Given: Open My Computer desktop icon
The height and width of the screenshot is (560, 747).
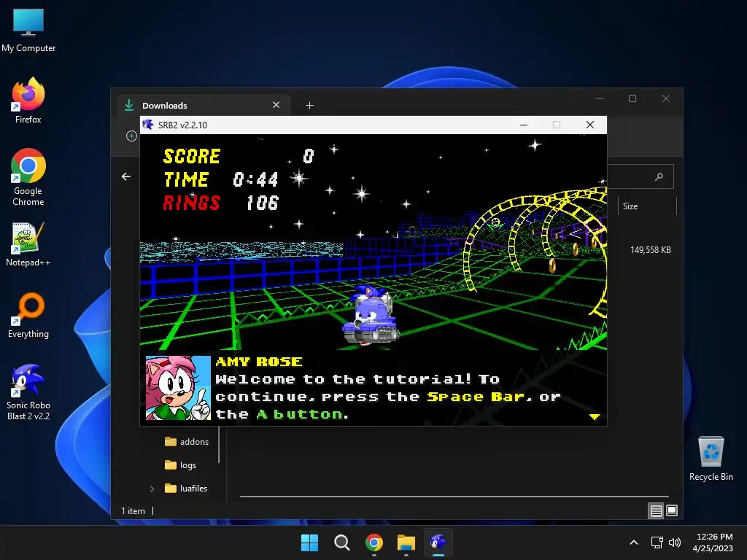Looking at the screenshot, I should coord(28,31).
